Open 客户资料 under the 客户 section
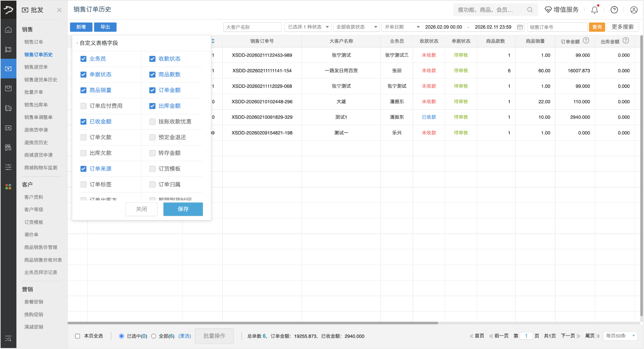The width and height of the screenshot is (644, 349). 34,197
